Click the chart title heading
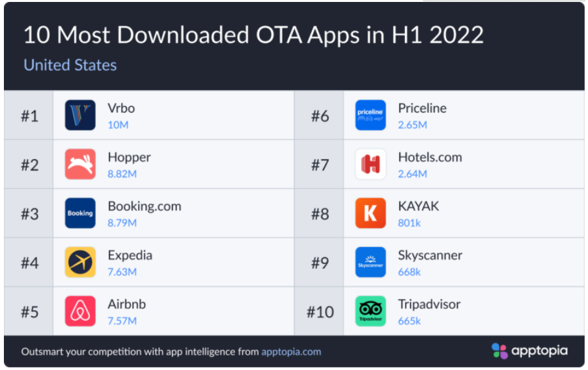The height and width of the screenshot is (370, 588). tap(253, 35)
